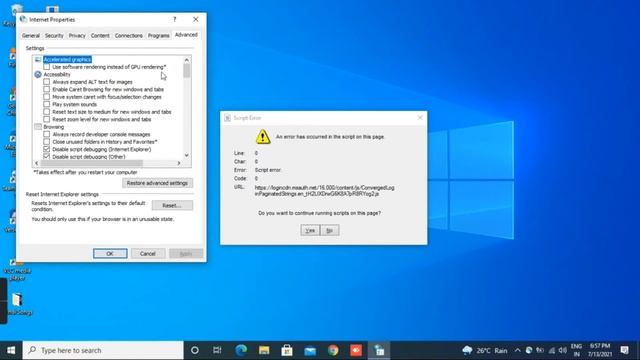Screen dimensions: 640x360
Task: Click the Accelerated graphics category icon
Action: tap(38, 60)
